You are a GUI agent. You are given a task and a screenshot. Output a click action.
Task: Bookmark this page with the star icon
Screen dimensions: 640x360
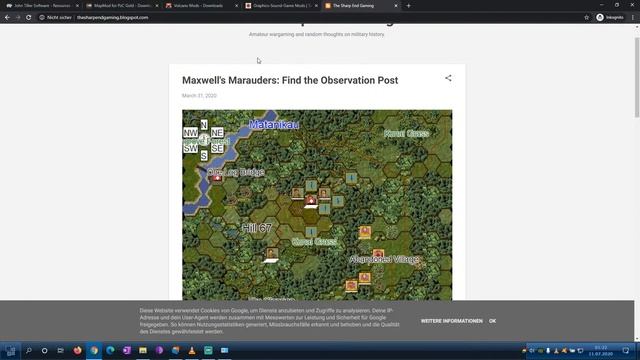[587, 18]
